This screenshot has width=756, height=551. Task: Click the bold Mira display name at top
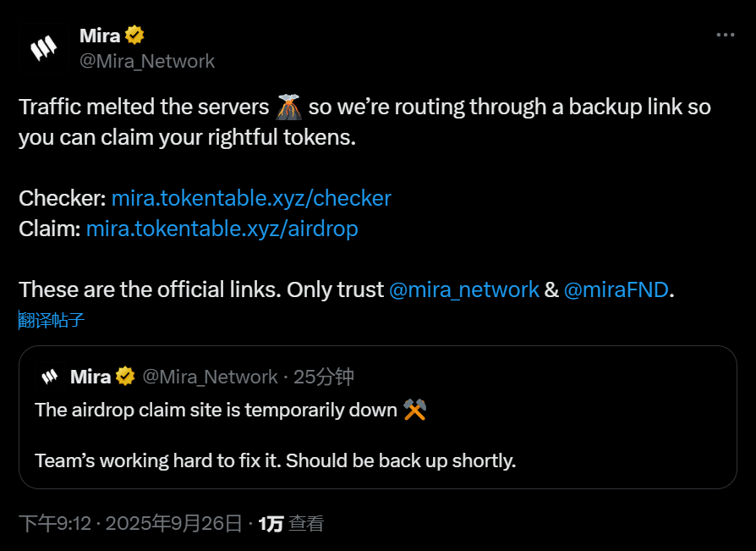pos(100,36)
